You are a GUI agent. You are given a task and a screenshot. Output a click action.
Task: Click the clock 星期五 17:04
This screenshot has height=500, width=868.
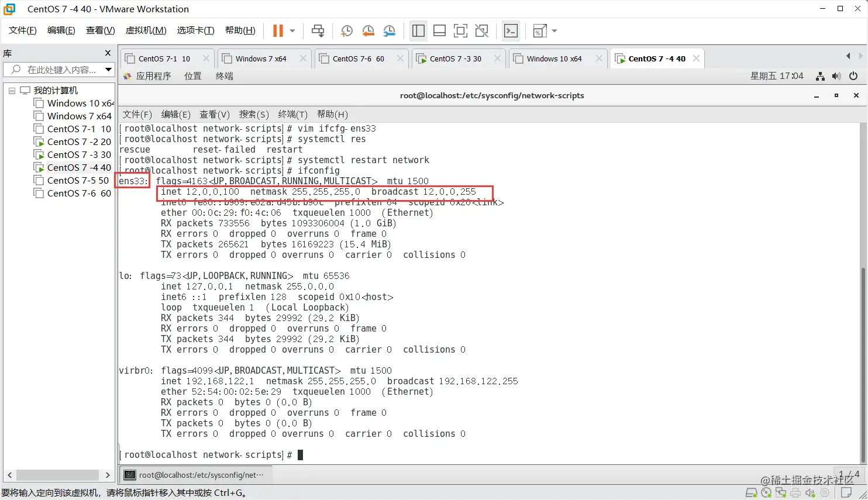777,76
